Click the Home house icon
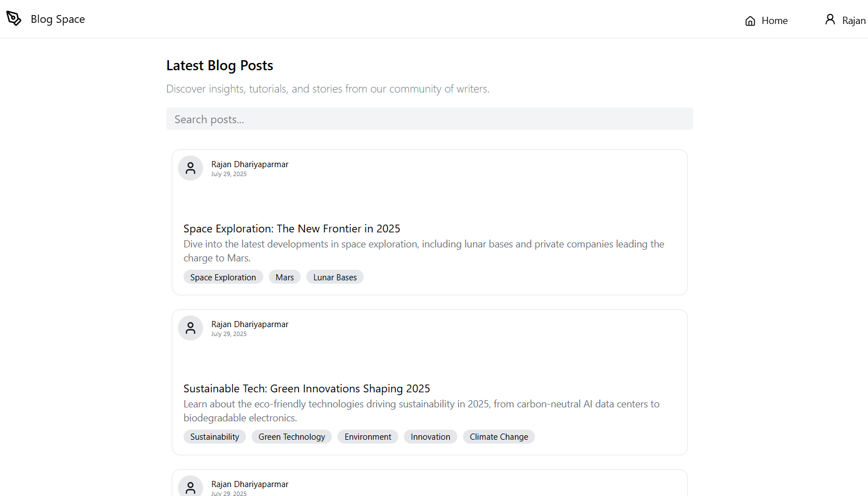868x496 pixels. (x=750, y=21)
